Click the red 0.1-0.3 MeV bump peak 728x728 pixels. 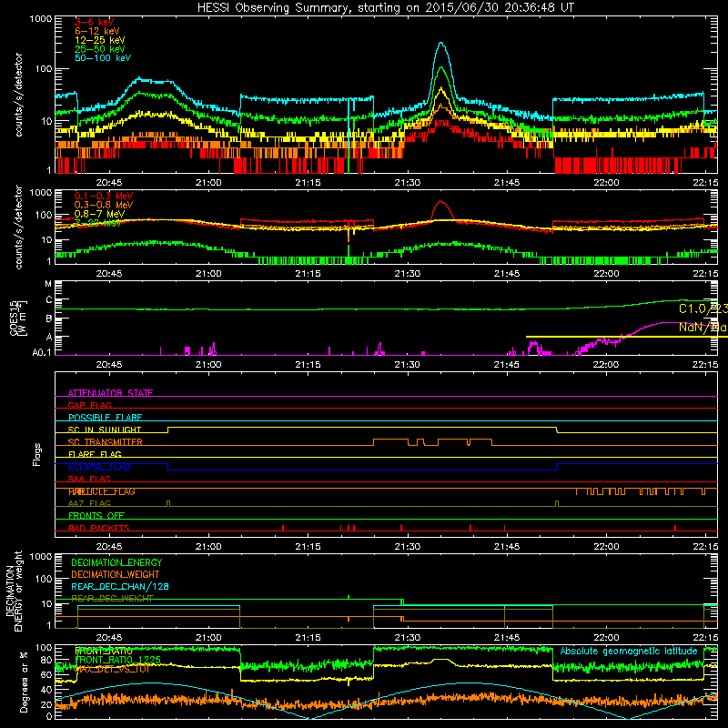(441, 202)
